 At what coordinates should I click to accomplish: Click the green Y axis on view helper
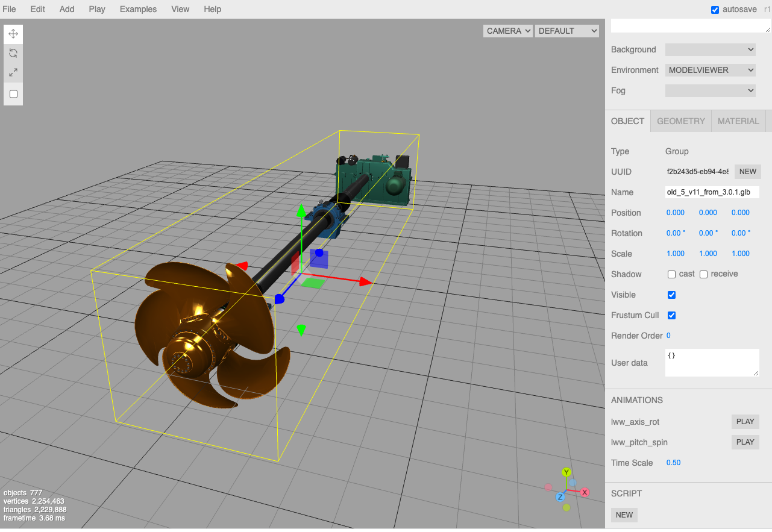coord(566,472)
